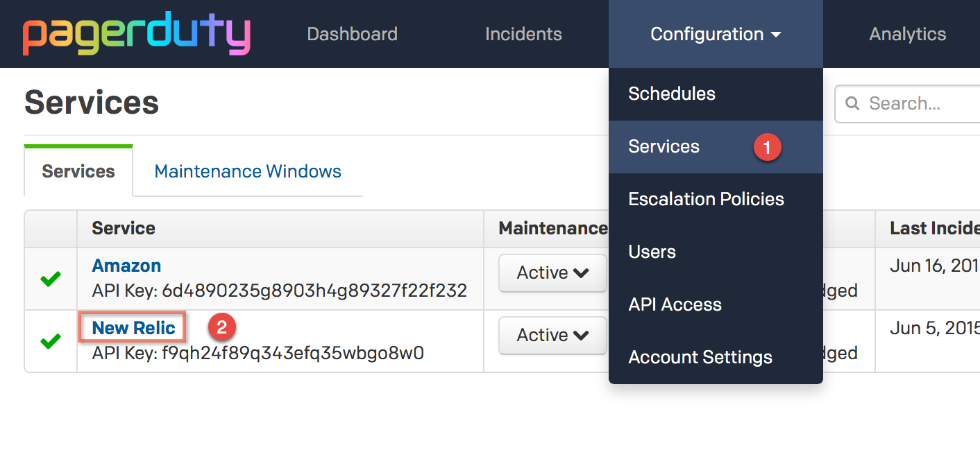Switch to the Services tab
Image resolution: width=980 pixels, height=459 pixels.
click(78, 171)
